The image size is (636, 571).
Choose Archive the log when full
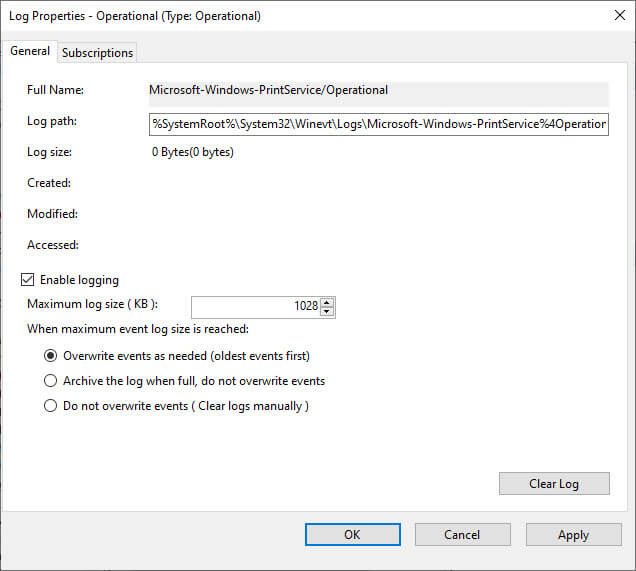51,381
